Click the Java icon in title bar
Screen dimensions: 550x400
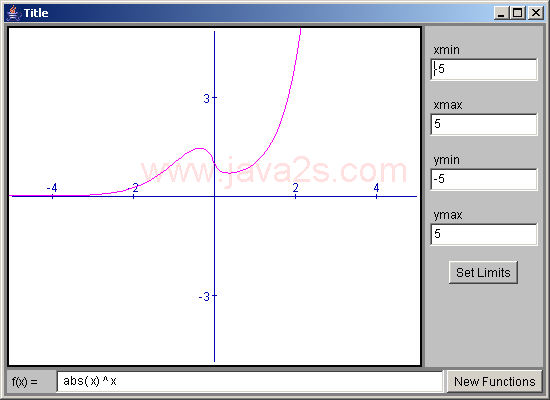point(13,13)
